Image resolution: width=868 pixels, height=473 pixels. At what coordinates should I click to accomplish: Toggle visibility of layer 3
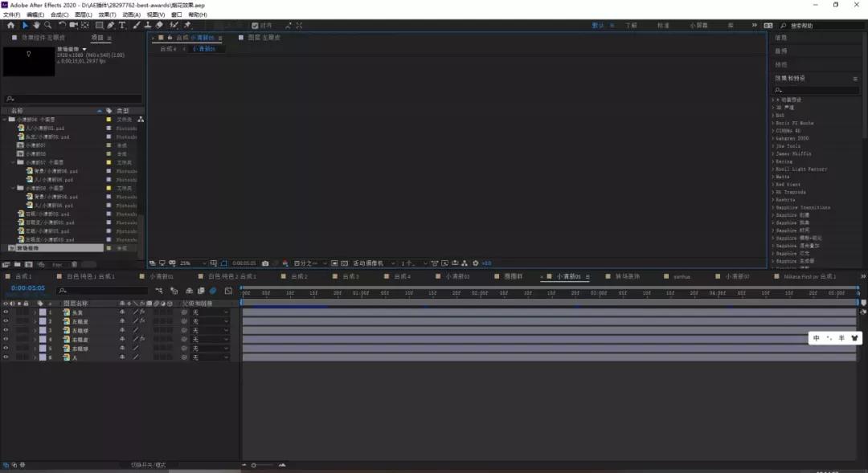(6, 330)
